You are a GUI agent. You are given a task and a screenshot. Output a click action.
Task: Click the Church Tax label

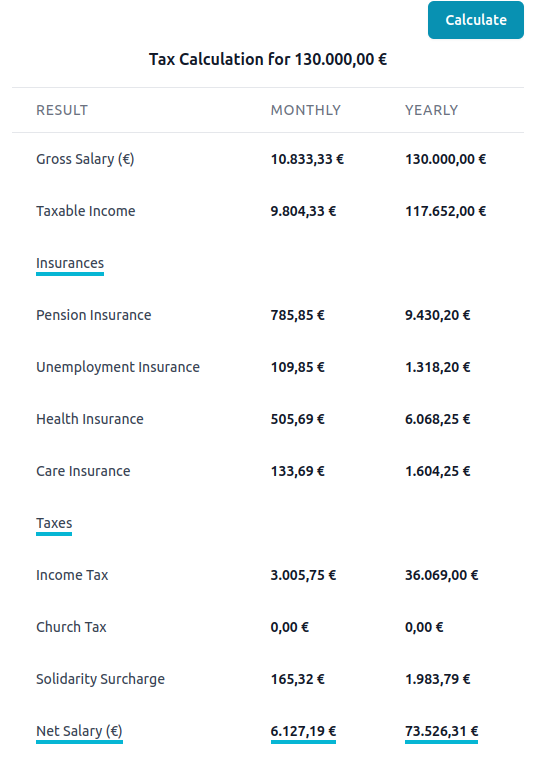[x=71, y=627]
